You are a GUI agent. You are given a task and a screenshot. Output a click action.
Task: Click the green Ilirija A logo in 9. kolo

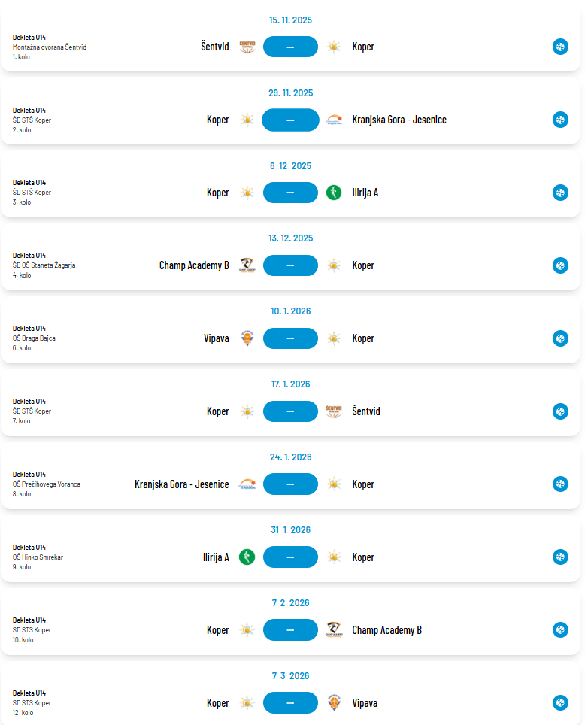pos(247,557)
